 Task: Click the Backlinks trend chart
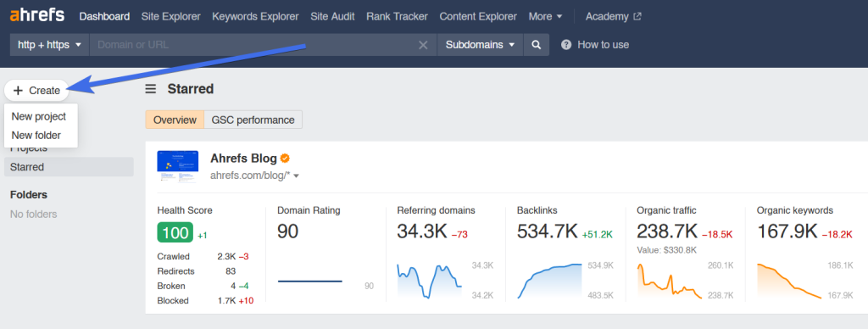pos(549,281)
